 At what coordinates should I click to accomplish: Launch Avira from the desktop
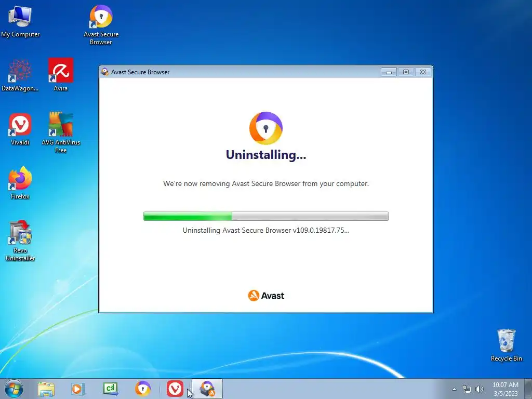coord(61,75)
